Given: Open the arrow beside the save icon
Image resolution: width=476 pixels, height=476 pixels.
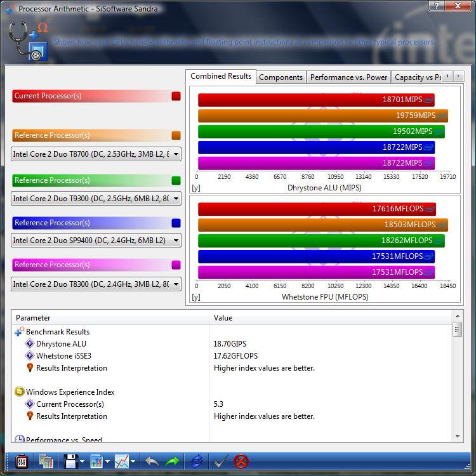Looking at the screenshot, I should coord(83,462).
